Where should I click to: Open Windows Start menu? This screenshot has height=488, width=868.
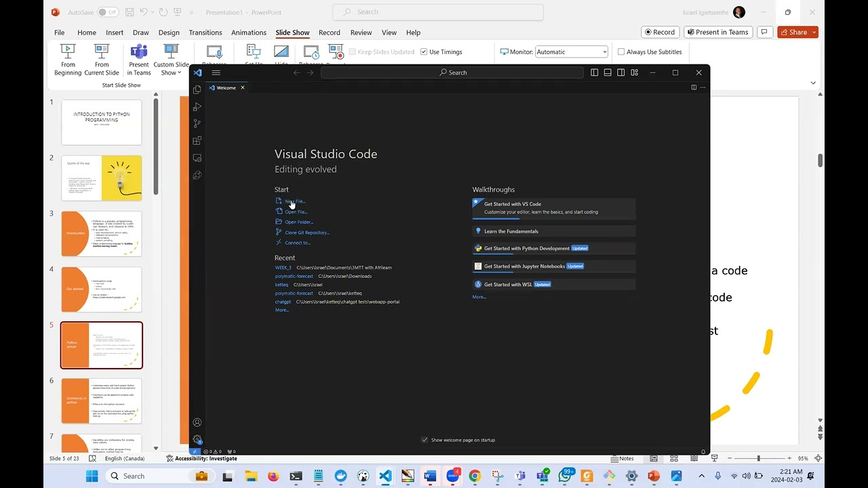(x=92, y=476)
